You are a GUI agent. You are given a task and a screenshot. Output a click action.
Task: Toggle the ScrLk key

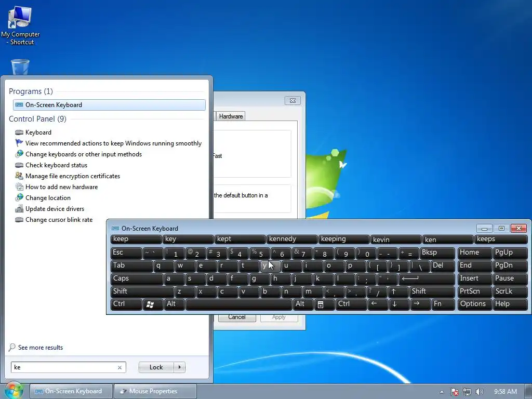click(x=510, y=291)
